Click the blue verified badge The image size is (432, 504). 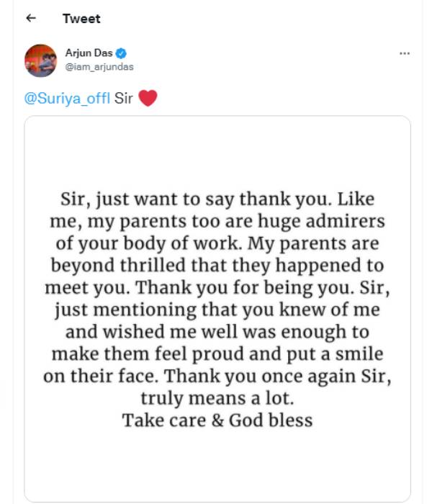(x=123, y=54)
